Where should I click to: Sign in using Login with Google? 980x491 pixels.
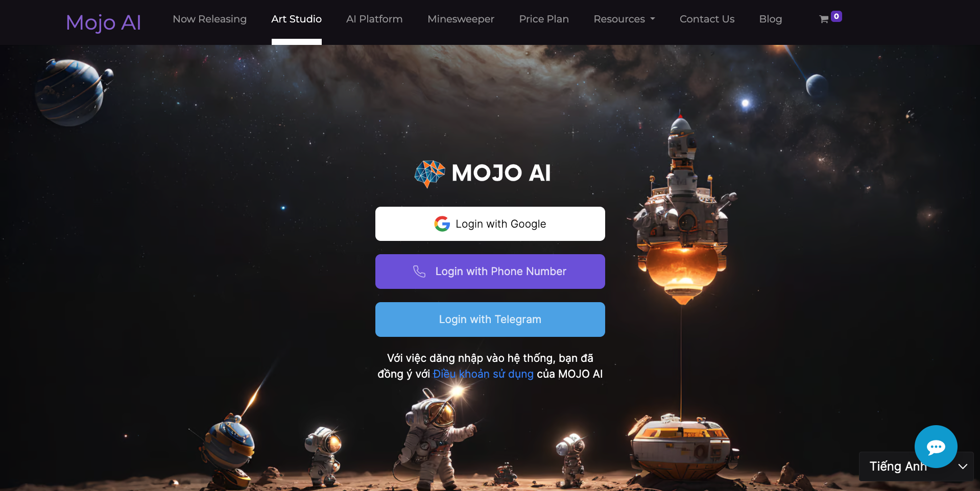490,224
